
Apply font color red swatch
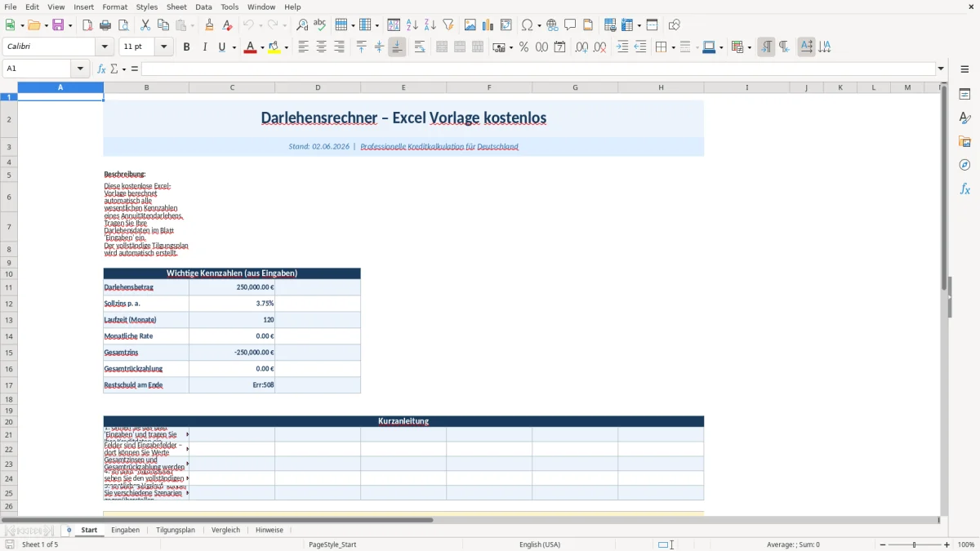click(x=250, y=47)
